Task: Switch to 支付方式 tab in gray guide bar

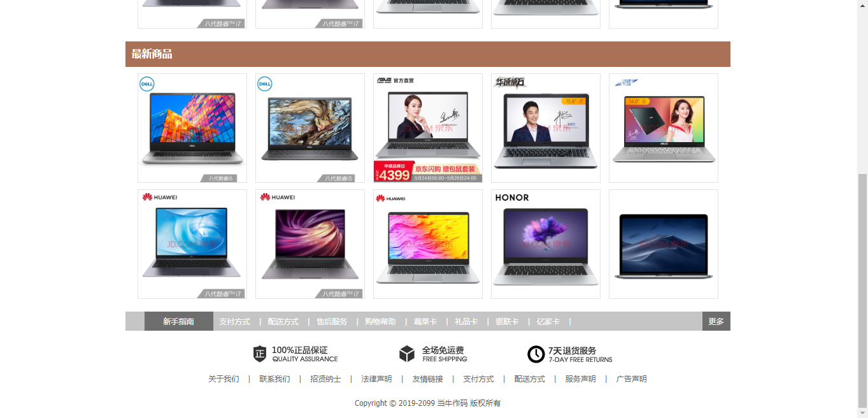Action: (x=234, y=322)
